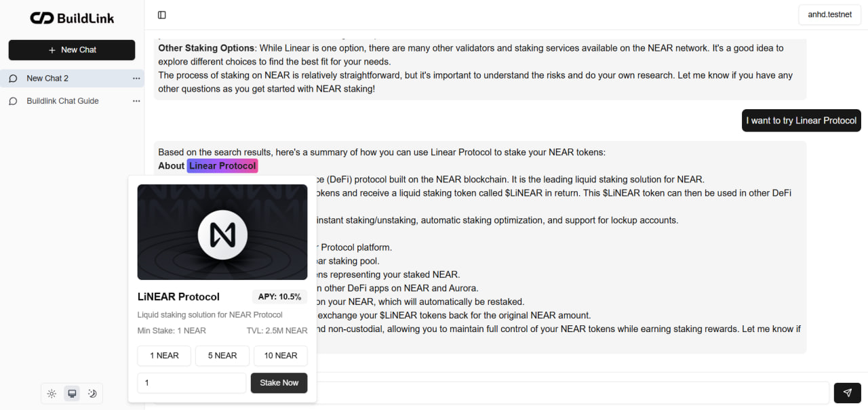868x410 pixels.
Task: Switch to light theme sun icon
Action: point(52,393)
